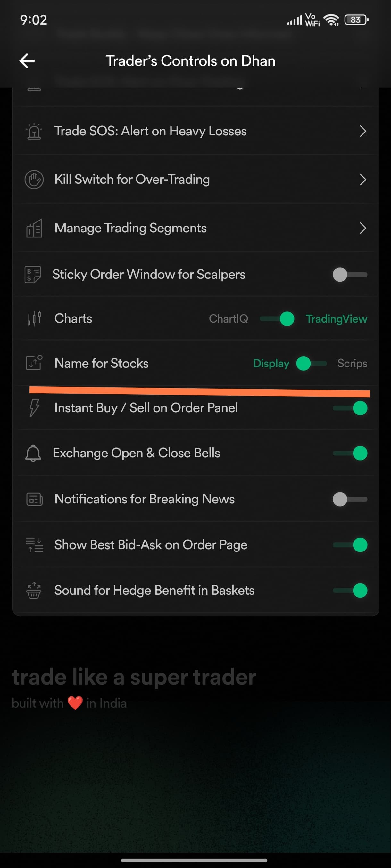Tap the Exchange bells icon
Screen dimensions: 391x868
coord(33,453)
